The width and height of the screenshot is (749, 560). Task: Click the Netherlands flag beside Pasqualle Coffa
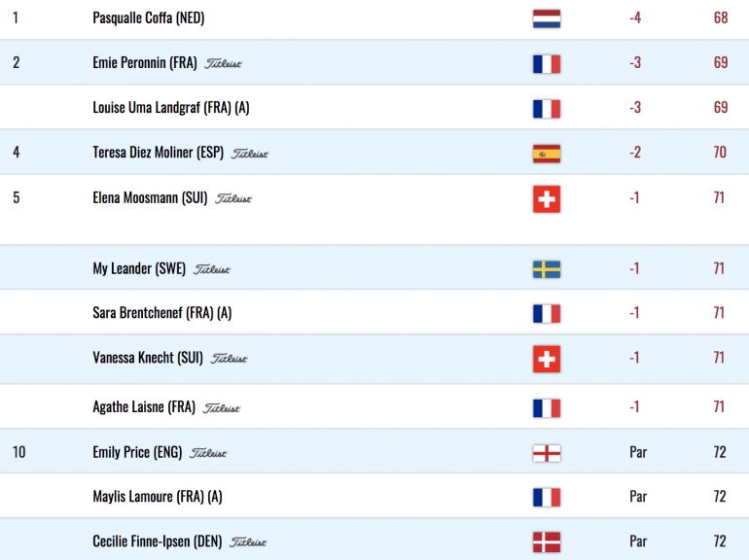(547, 18)
